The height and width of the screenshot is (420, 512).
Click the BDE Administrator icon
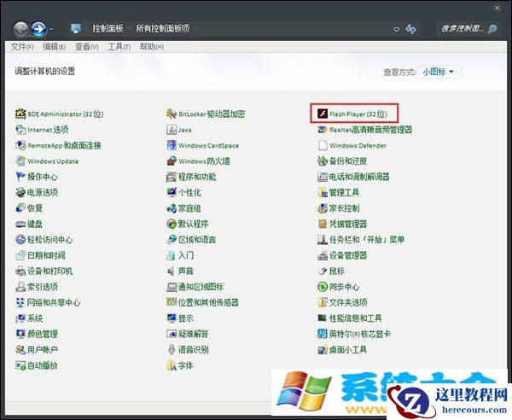tap(20, 114)
